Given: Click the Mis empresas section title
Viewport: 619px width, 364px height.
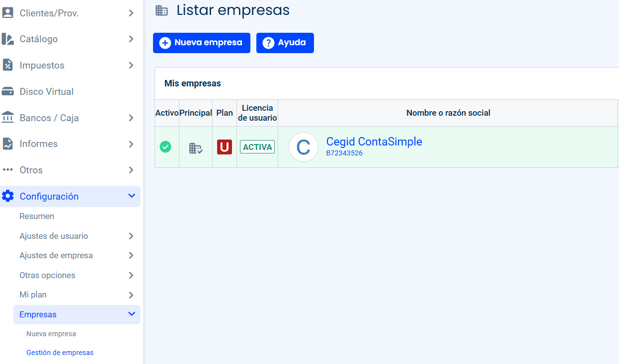Looking at the screenshot, I should [193, 83].
